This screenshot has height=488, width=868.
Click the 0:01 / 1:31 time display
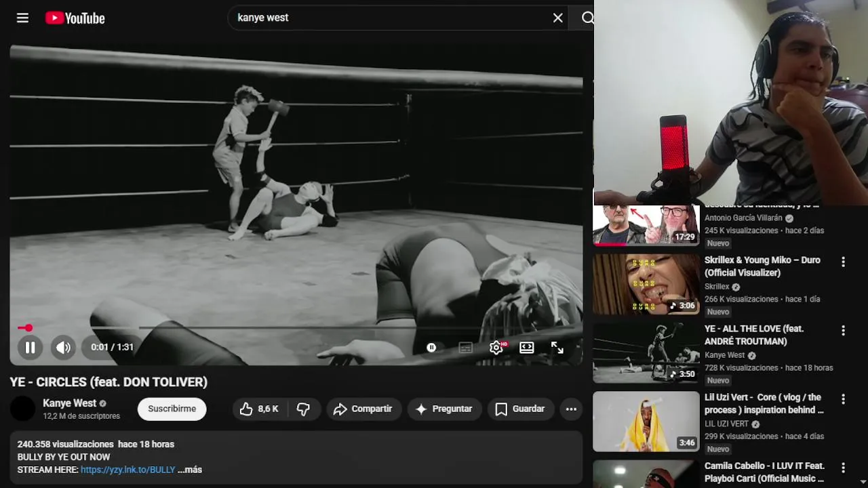tap(113, 347)
